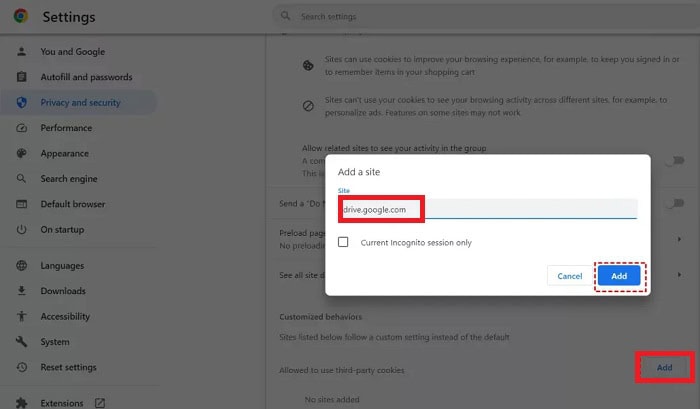Viewport: 700px width, 409px height.
Task: Open Extensions link in sidebar
Action: [x=62, y=403]
